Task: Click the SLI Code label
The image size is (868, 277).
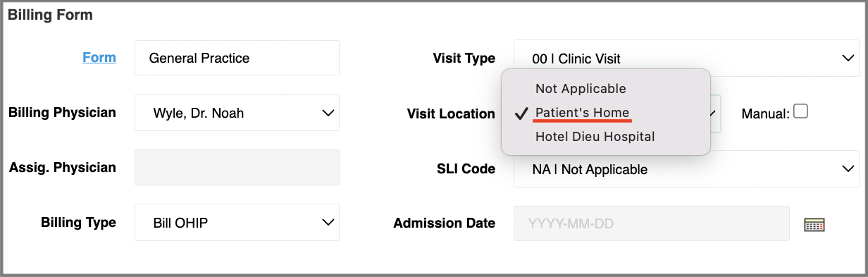Action: 466,168
